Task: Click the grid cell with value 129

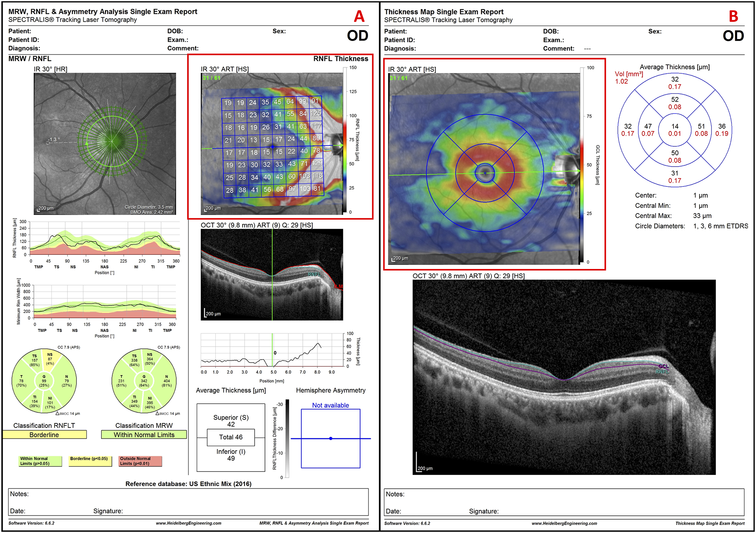Action: pos(317,163)
